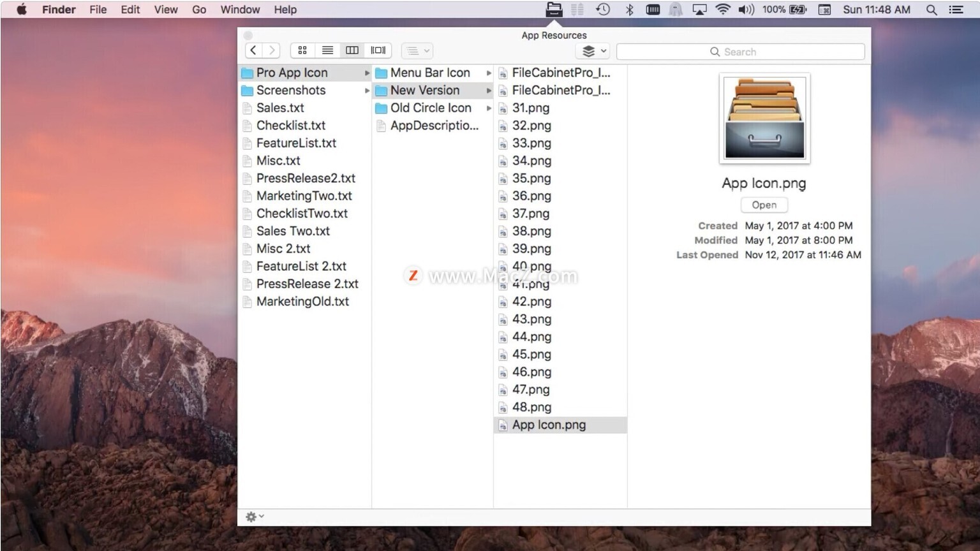Image resolution: width=980 pixels, height=551 pixels.
Task: Open the Edit menu
Action: (130, 10)
